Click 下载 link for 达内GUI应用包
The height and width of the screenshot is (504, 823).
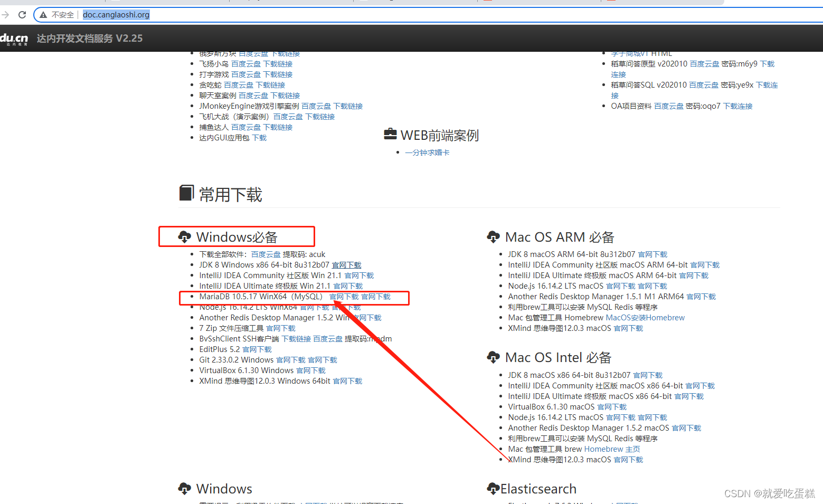pos(259,138)
